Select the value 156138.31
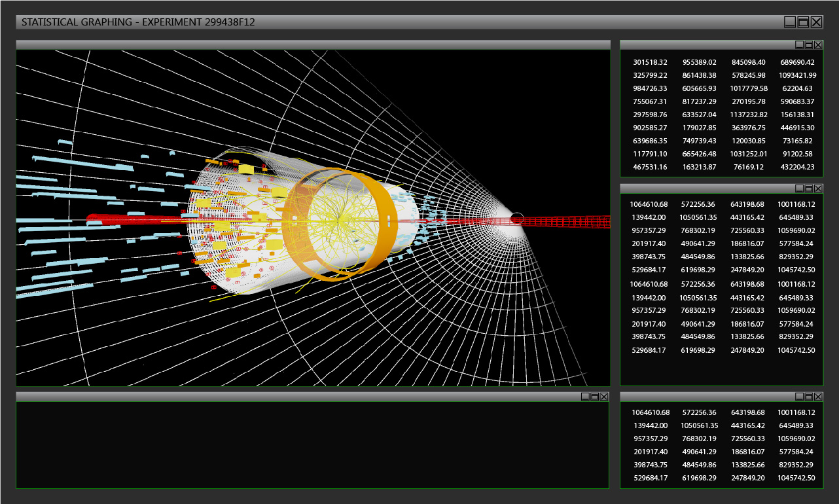 click(798, 115)
